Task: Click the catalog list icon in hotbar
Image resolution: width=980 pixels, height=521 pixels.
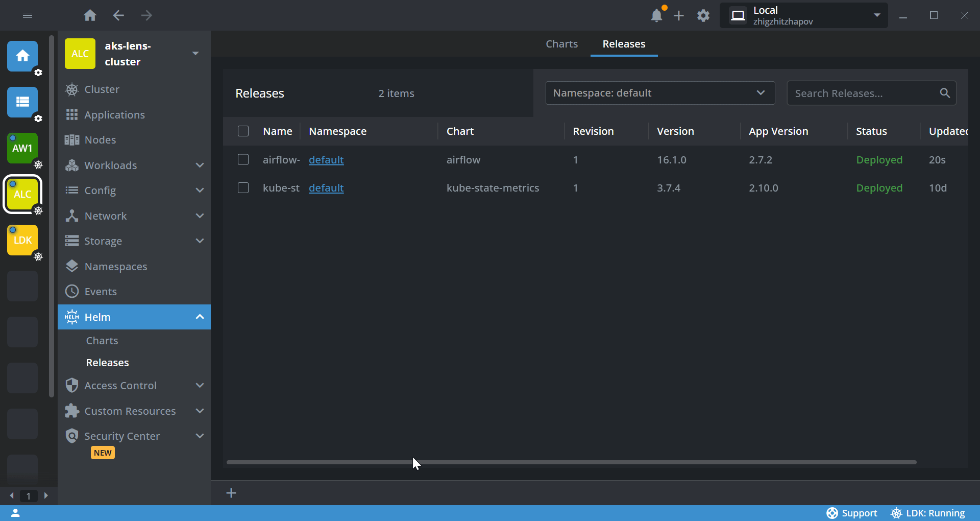Action: point(22,102)
